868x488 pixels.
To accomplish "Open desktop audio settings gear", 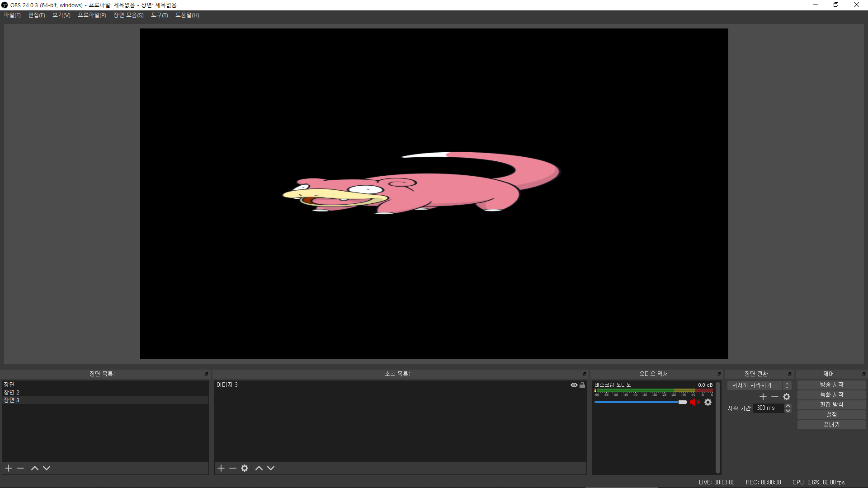I will pos(708,402).
